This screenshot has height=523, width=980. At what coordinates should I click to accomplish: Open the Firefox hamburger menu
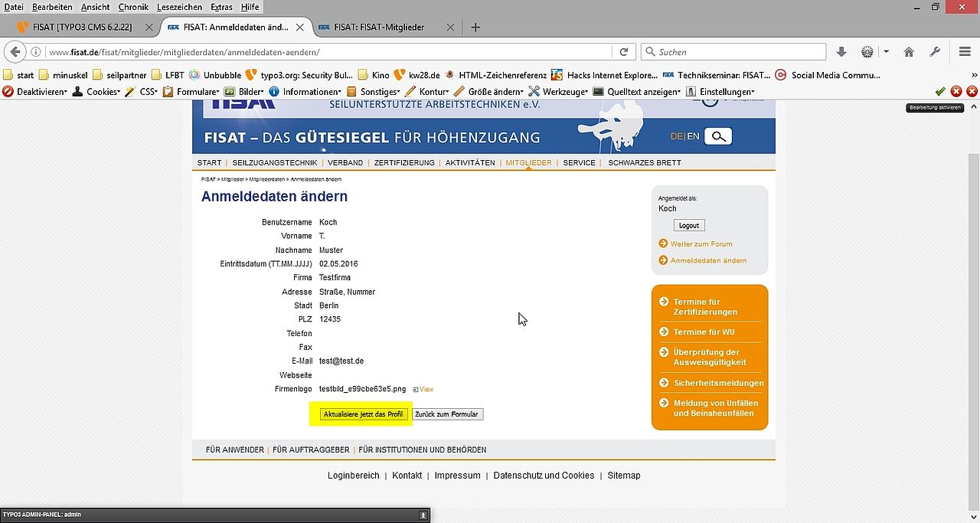(965, 52)
